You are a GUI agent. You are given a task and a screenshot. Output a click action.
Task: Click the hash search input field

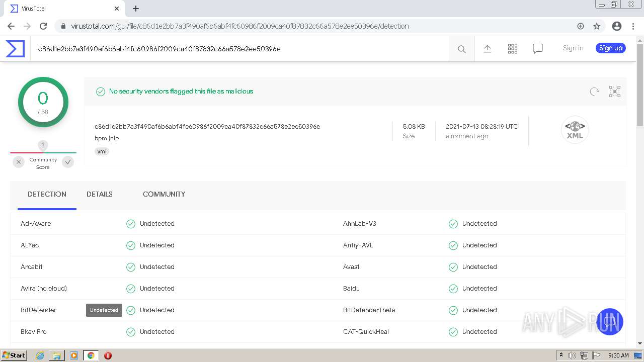(x=239, y=49)
